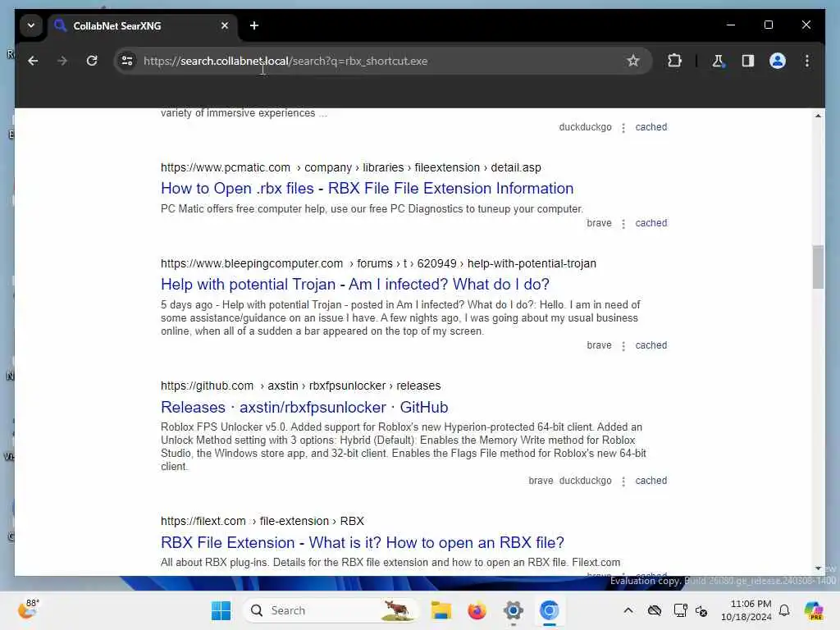This screenshot has height=630, width=840.
Task: Open the profile avatar icon
Action: point(778,61)
